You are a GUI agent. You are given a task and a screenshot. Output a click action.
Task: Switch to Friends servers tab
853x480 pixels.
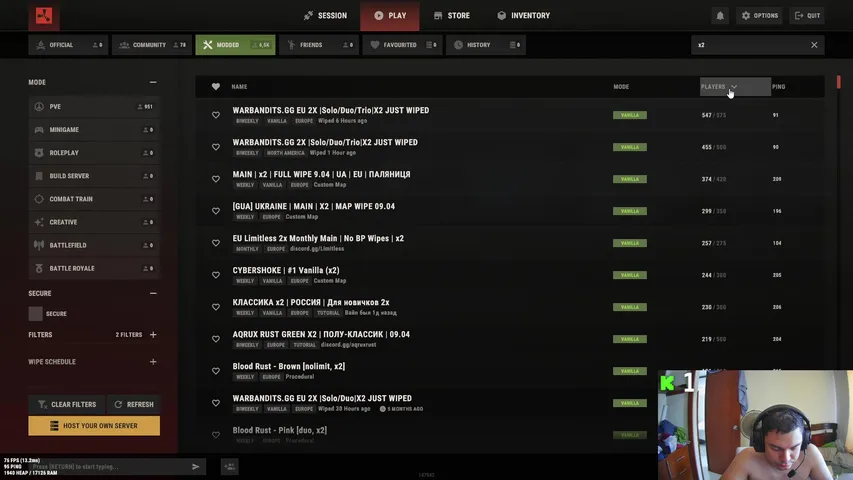[319, 45]
